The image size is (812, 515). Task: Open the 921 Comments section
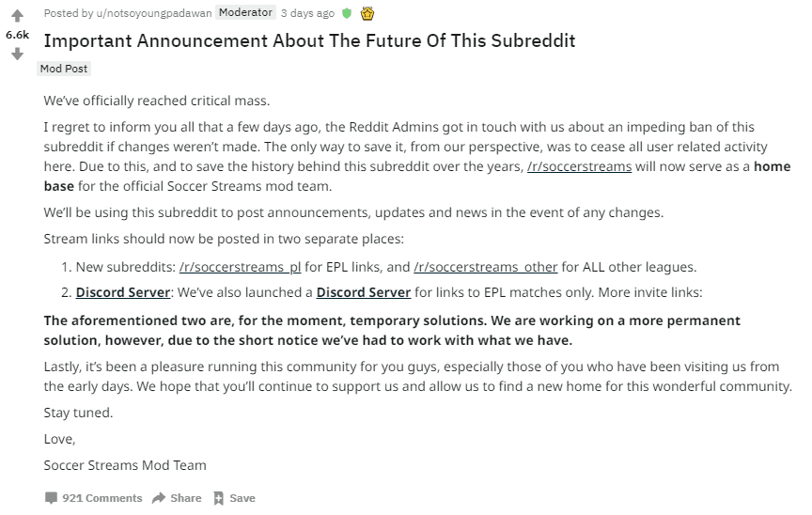[102, 498]
